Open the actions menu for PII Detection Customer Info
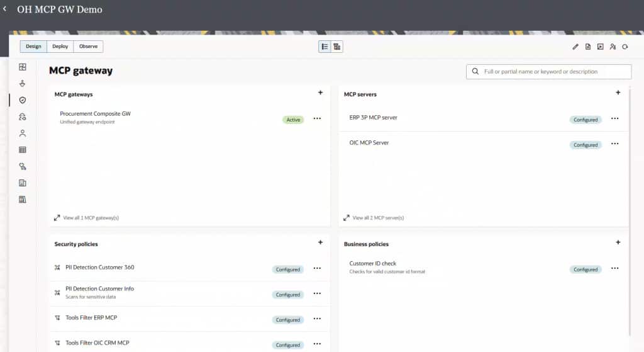Screen dimensions: 644x352 (x=317, y=293)
